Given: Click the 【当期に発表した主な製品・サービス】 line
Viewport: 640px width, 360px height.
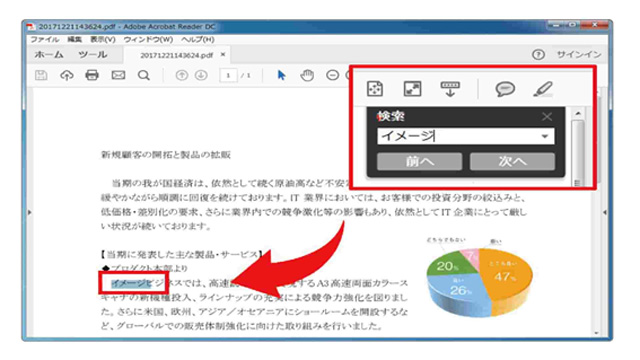Looking at the screenshot, I should coord(181,255).
